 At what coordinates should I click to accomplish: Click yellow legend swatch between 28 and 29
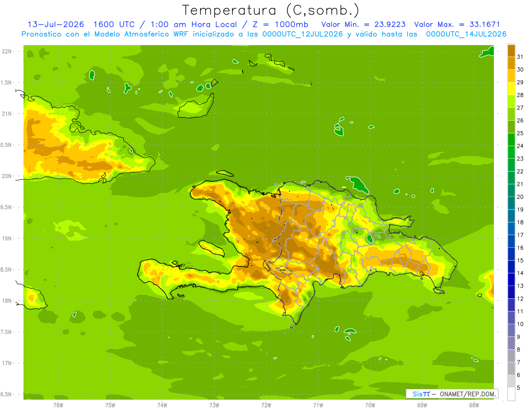tap(511, 89)
